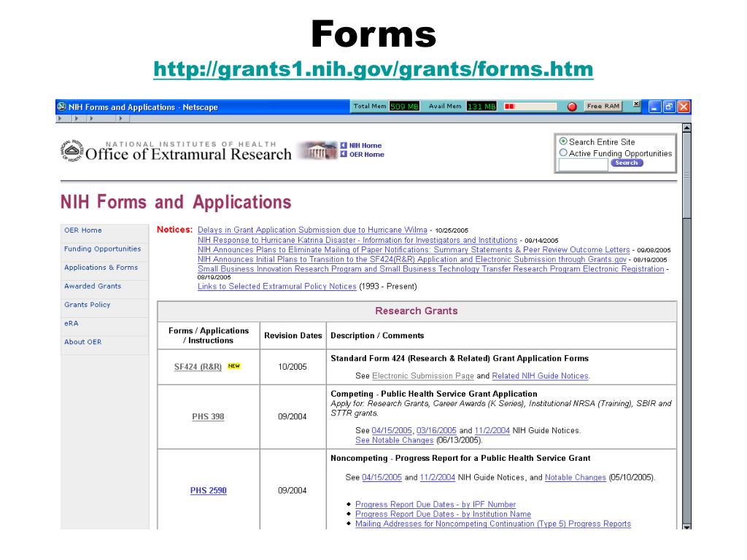This screenshot has height=560, width=747.
Task: Open 11/2/2004 guide notice in PHS 398 row
Action: (x=492, y=430)
